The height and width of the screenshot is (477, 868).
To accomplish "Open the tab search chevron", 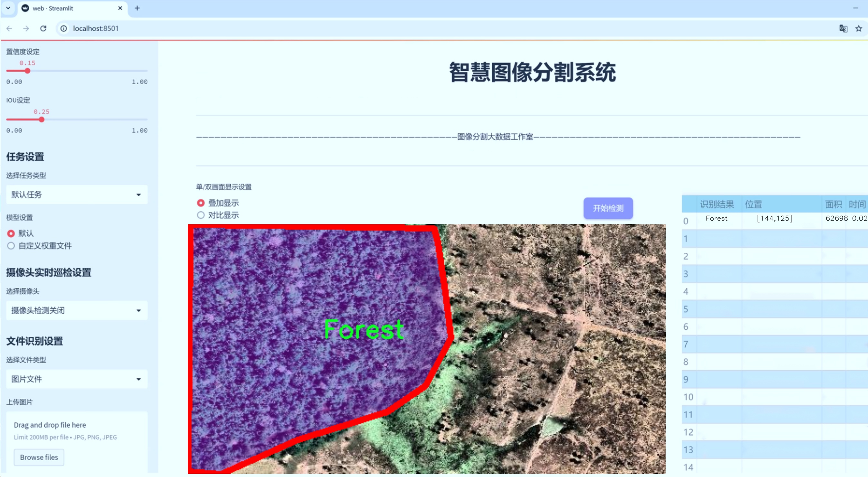I will pos(8,8).
